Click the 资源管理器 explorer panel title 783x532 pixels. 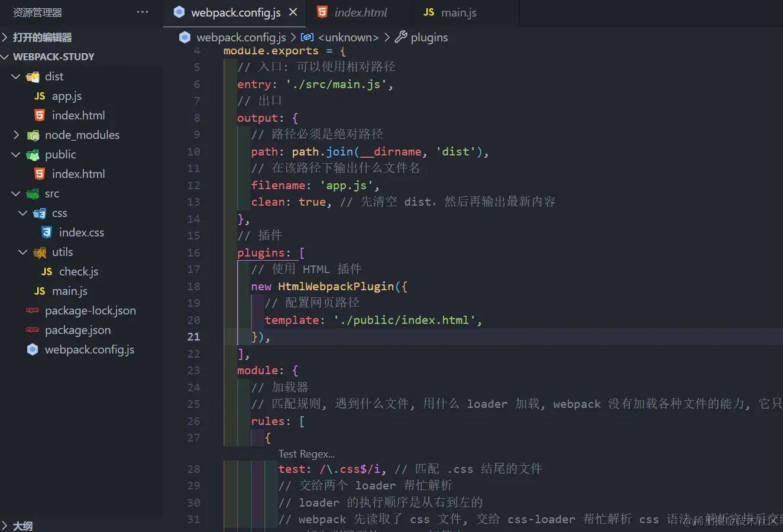point(37,12)
